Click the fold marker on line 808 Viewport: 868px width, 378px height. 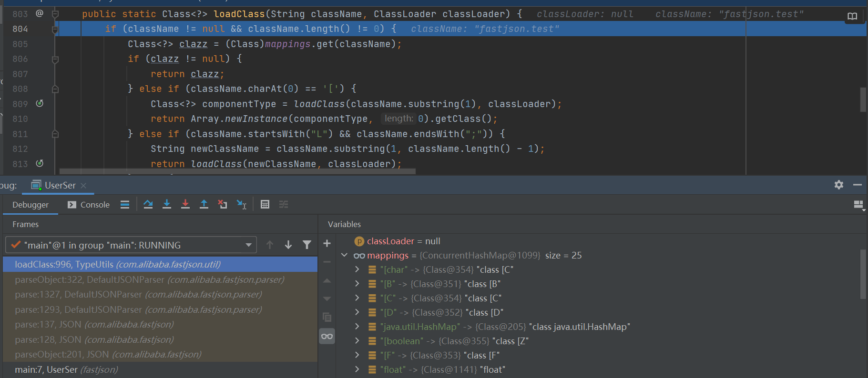(x=55, y=89)
